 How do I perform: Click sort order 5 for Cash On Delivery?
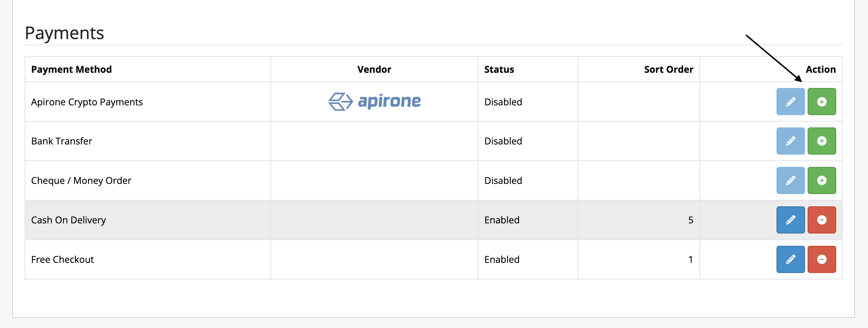point(691,220)
